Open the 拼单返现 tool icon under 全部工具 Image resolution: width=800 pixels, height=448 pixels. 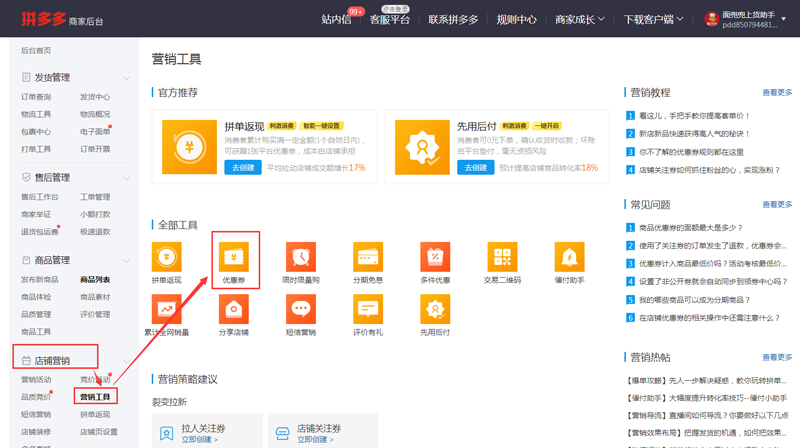[166, 257]
